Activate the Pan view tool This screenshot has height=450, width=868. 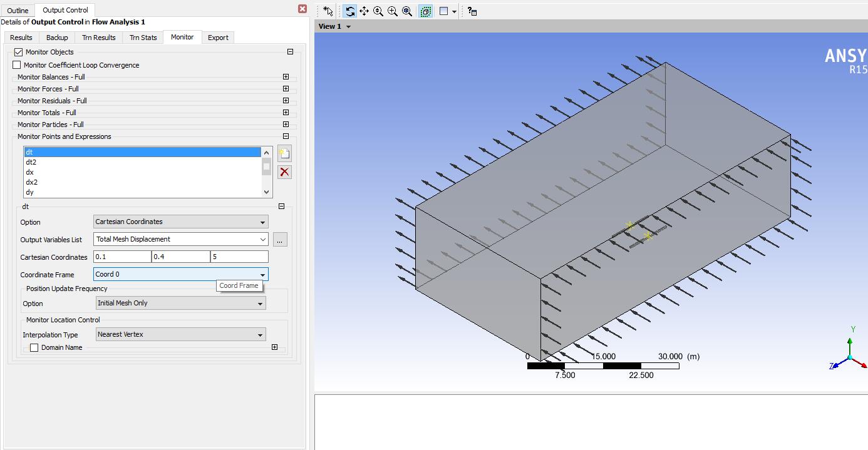(364, 11)
